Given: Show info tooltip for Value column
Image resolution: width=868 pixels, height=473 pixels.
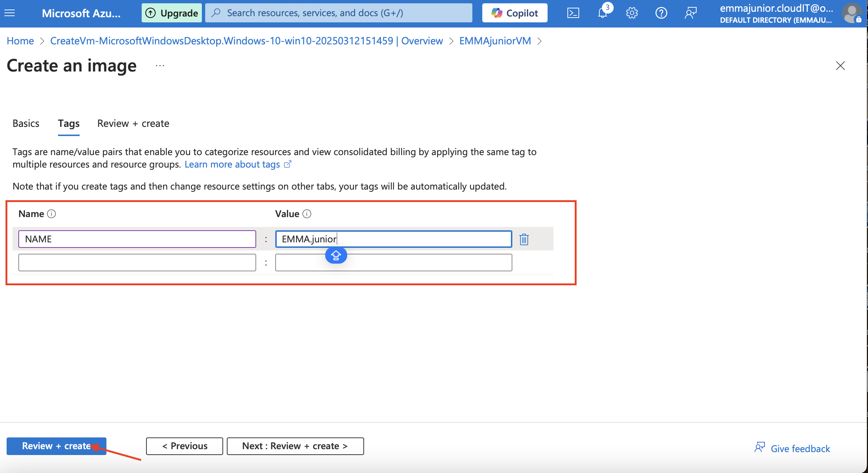Looking at the screenshot, I should [x=307, y=214].
